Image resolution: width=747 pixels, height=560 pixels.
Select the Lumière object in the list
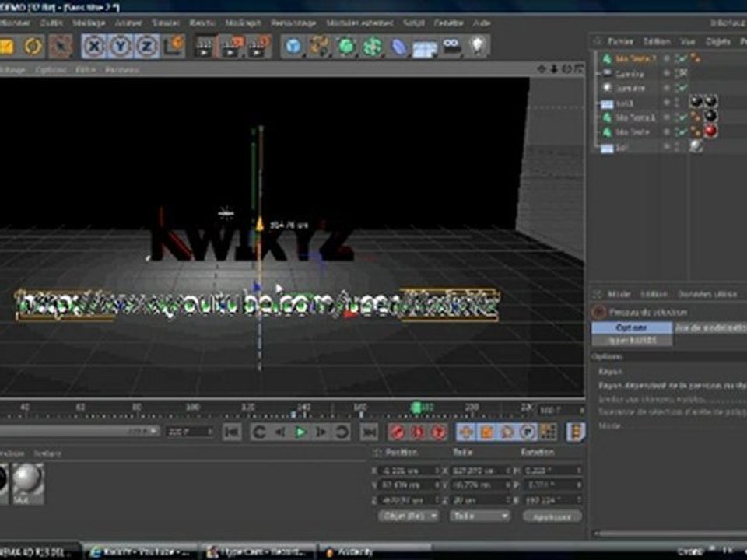pos(630,88)
